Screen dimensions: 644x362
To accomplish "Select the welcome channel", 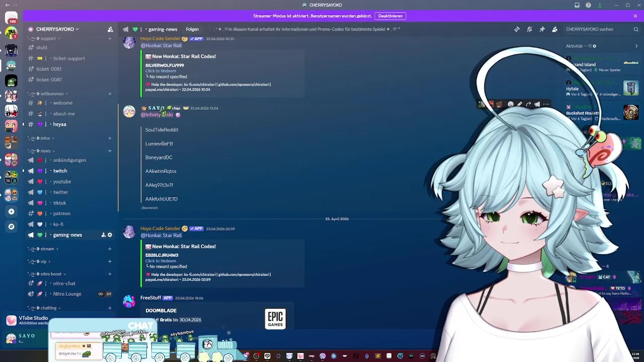I will click(70, 103).
